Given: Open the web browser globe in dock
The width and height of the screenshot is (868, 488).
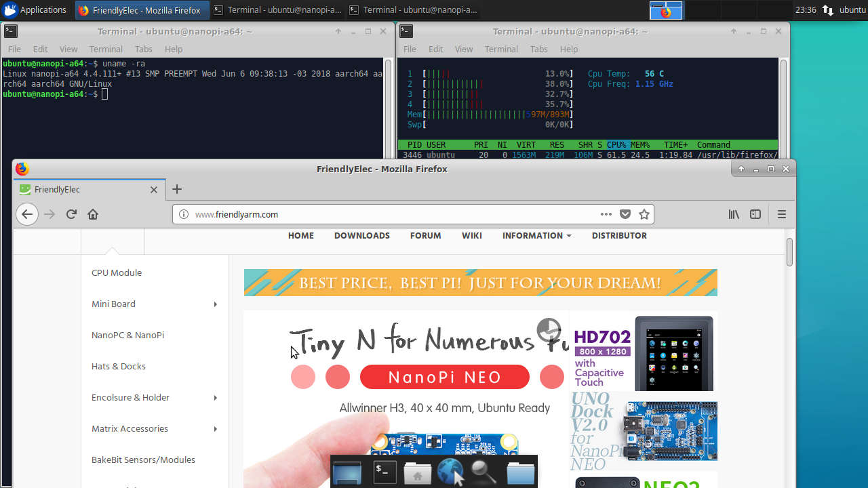Looking at the screenshot, I should pyautogui.click(x=450, y=472).
